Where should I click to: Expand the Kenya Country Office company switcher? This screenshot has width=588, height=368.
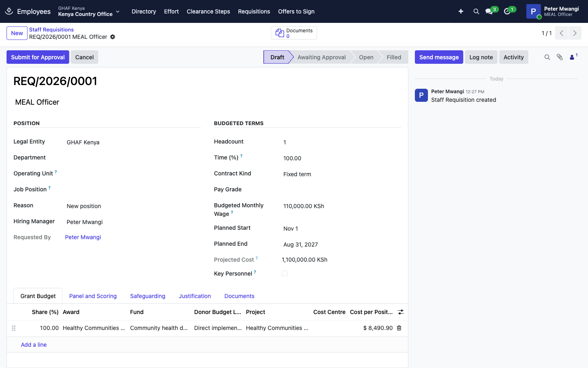89,11
